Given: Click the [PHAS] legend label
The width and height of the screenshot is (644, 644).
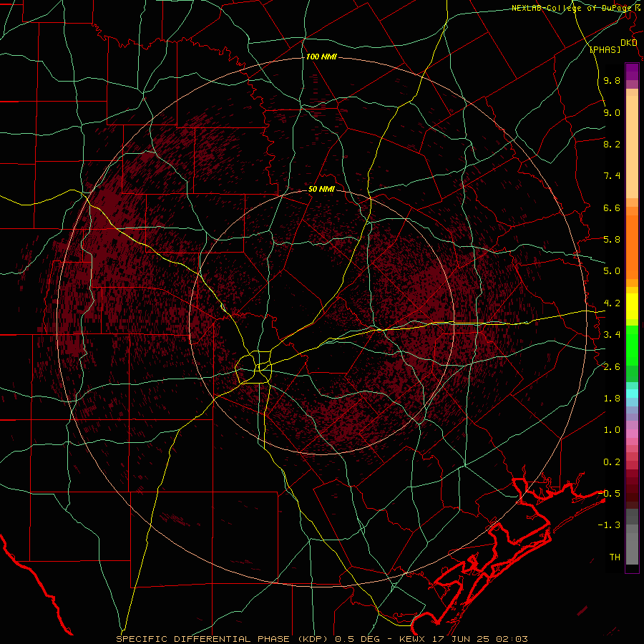Looking at the screenshot, I should pos(605,50).
